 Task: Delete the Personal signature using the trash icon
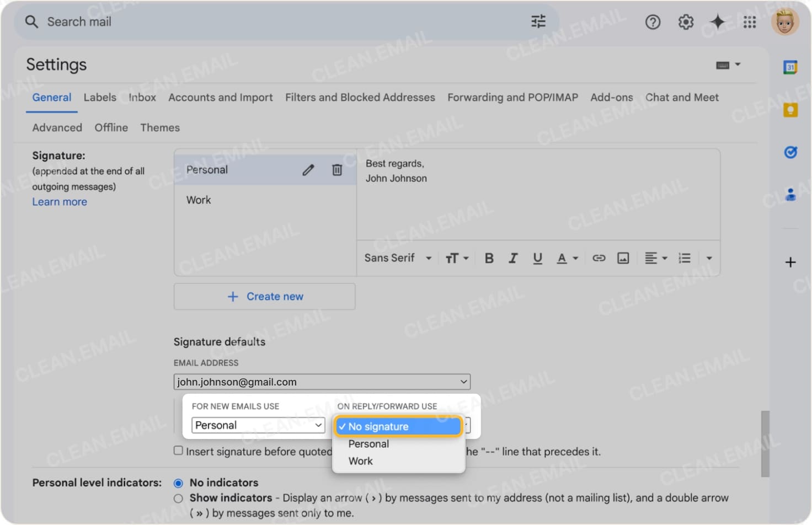pos(337,170)
